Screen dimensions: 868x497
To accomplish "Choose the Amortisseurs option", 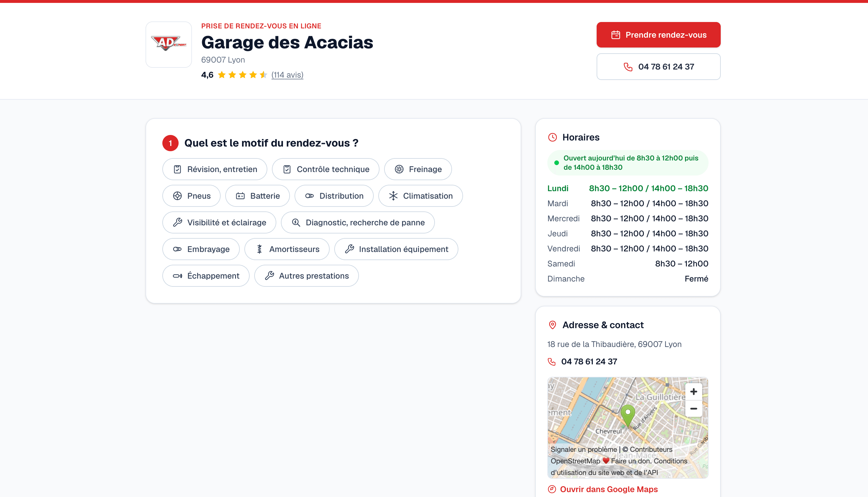I will [287, 249].
